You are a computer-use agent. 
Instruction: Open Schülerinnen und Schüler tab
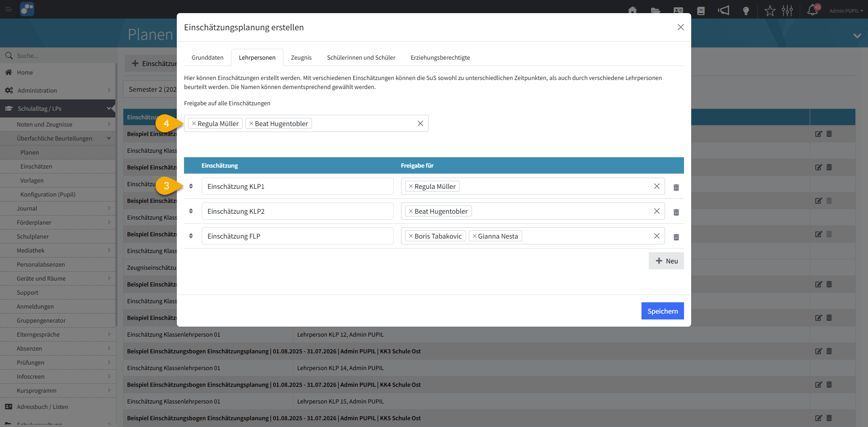(361, 57)
